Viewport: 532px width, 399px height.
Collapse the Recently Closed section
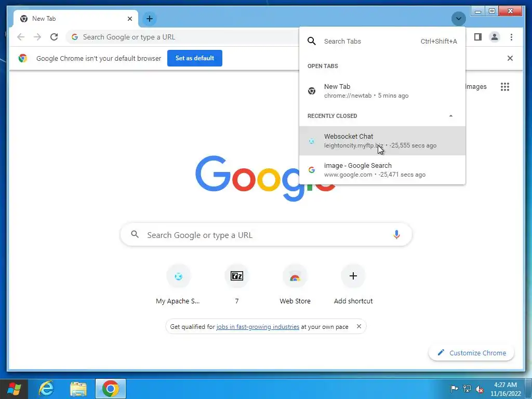click(x=450, y=116)
